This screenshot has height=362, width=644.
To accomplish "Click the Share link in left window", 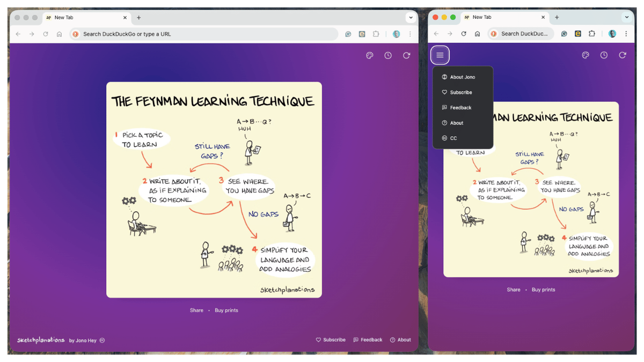I will click(x=196, y=311).
